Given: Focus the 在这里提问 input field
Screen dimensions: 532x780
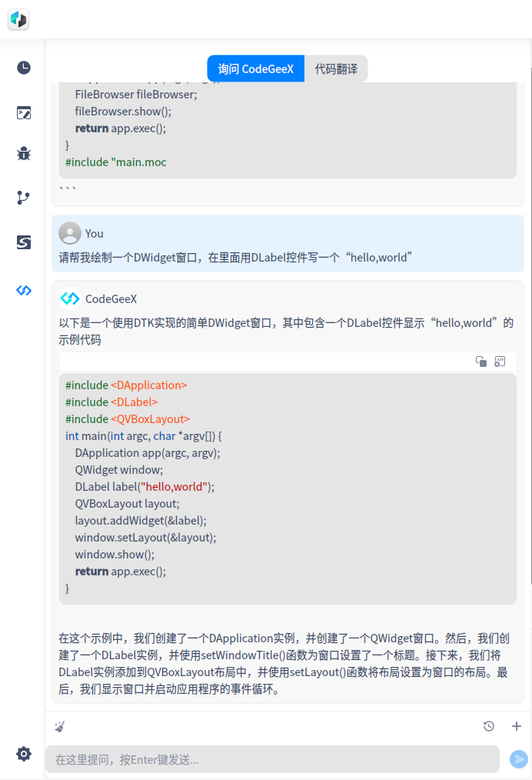Looking at the screenshot, I should click(272, 759).
